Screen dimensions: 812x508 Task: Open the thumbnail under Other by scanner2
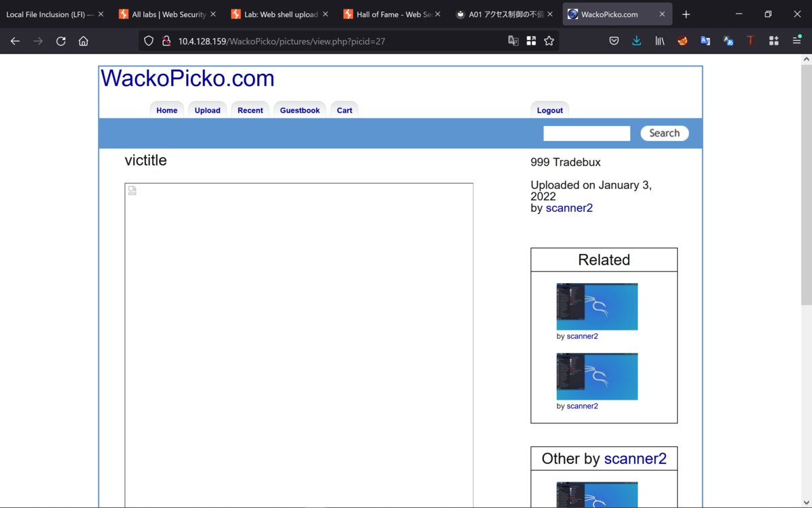pyautogui.click(x=597, y=494)
